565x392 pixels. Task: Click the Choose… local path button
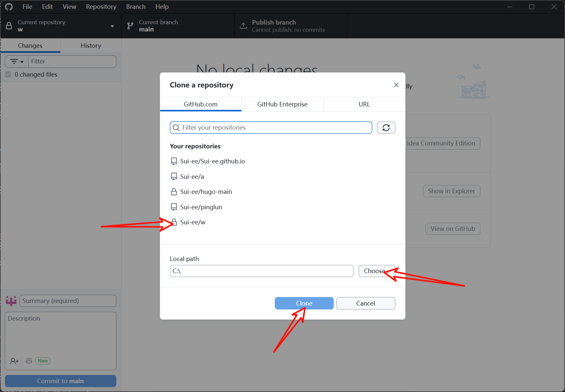377,271
